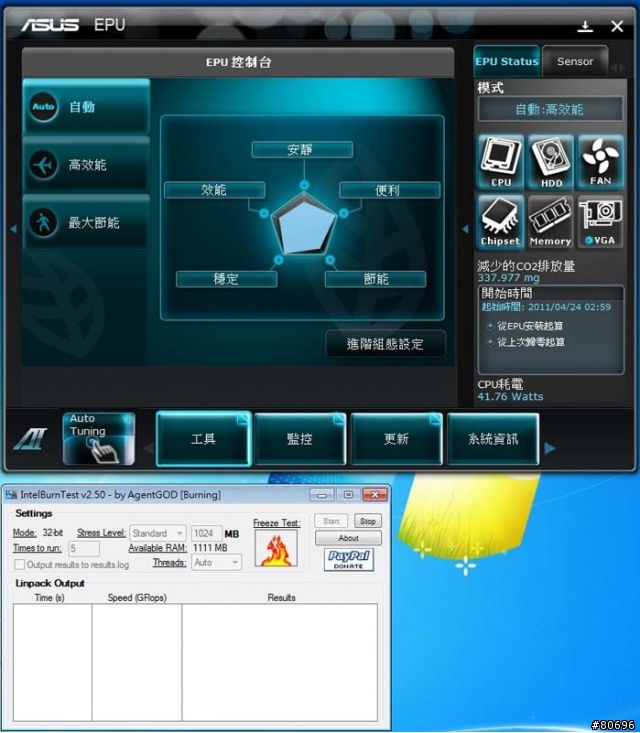Click the Results column header

(281, 597)
